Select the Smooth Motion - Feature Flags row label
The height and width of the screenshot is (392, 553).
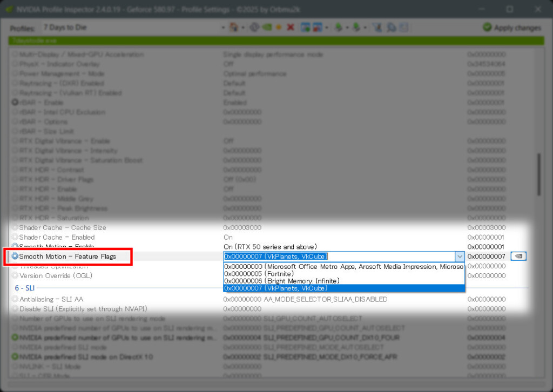click(68, 256)
